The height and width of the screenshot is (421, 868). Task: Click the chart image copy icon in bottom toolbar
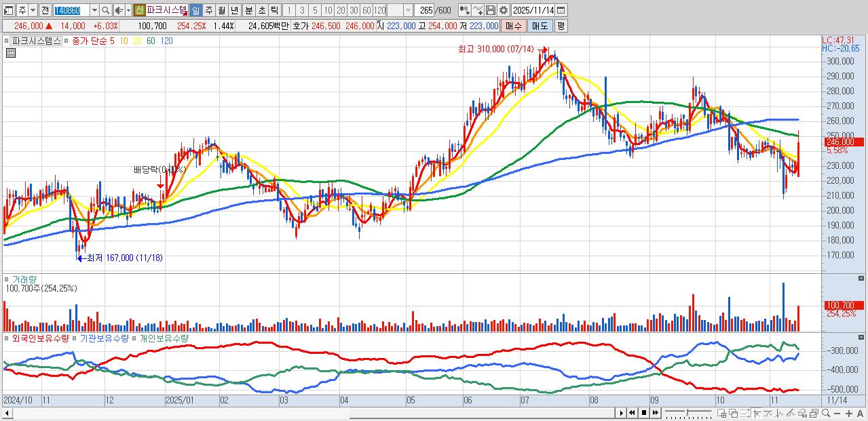(x=814, y=414)
